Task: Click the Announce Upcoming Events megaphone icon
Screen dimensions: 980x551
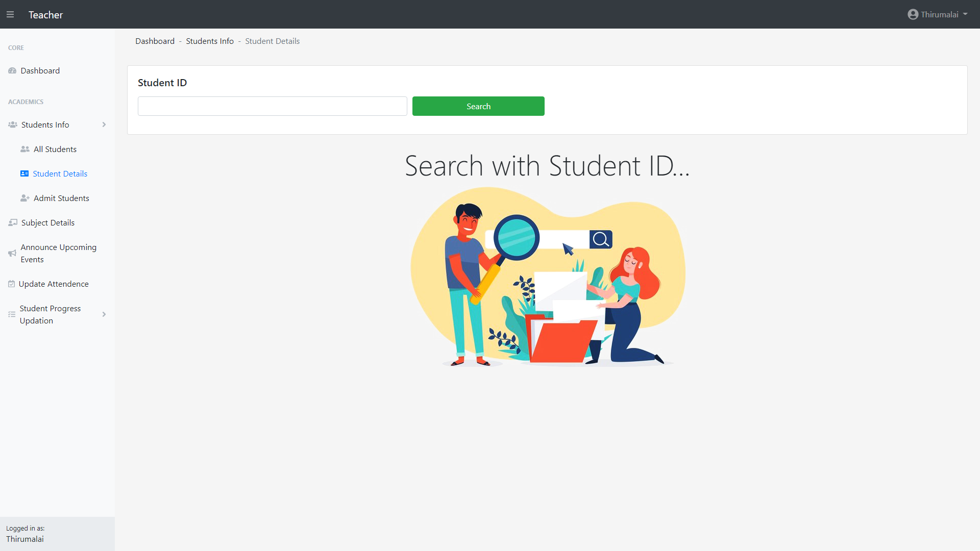Action: coord(12,254)
